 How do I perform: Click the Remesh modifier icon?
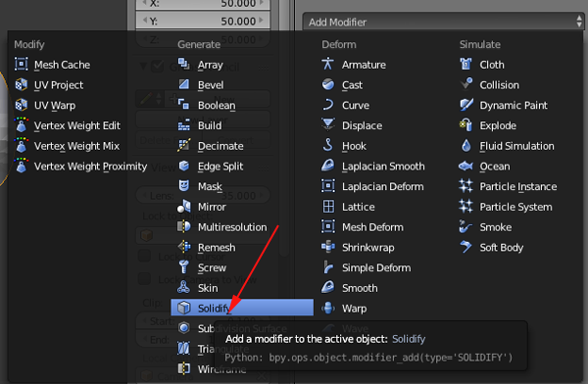[x=184, y=247]
